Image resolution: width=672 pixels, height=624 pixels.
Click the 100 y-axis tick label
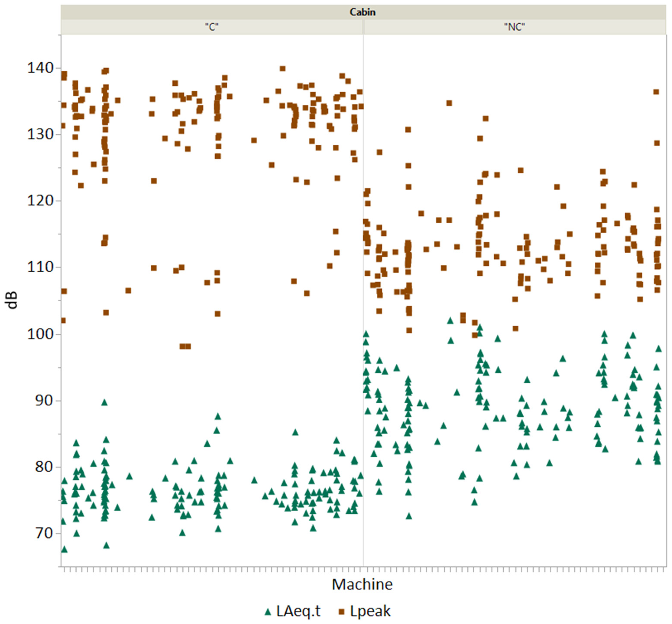[40, 334]
